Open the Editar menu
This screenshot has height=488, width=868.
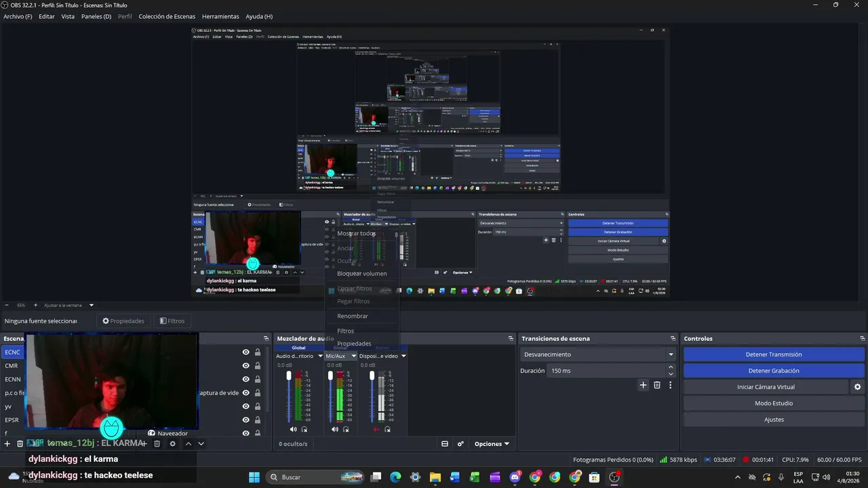pyautogui.click(x=47, y=16)
